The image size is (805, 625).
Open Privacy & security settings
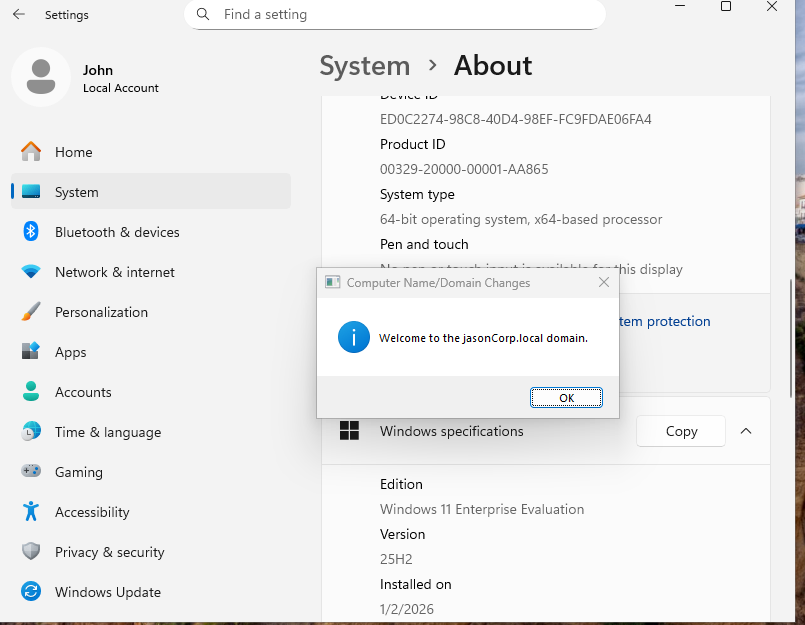tap(109, 552)
